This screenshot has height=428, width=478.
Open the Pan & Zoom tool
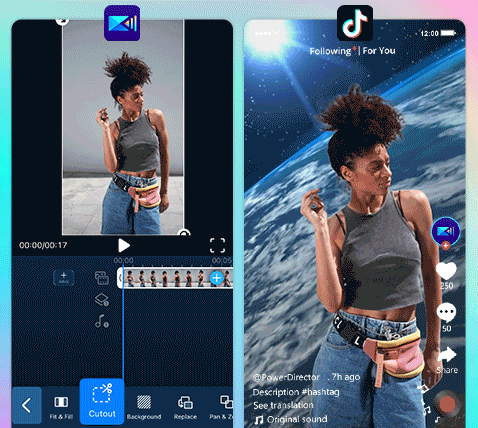[222, 407]
